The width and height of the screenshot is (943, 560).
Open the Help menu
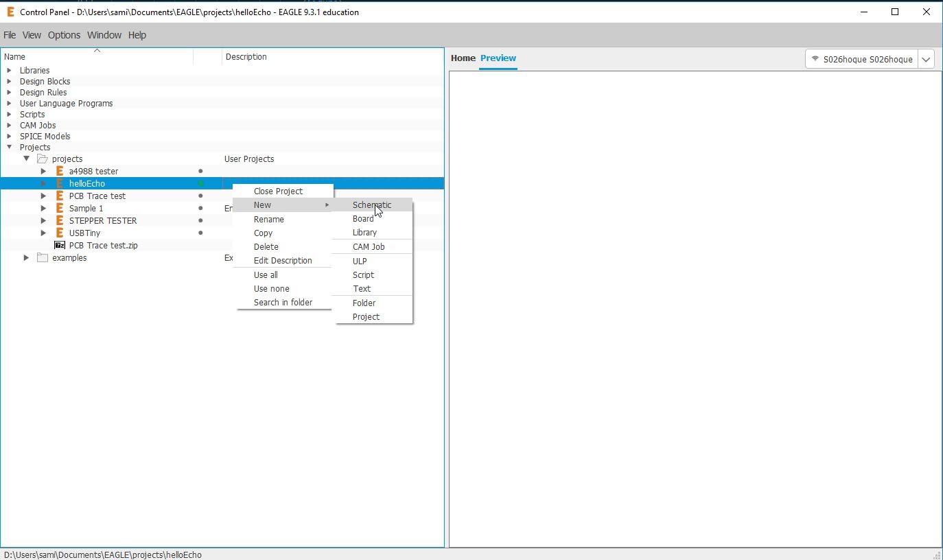pos(137,35)
